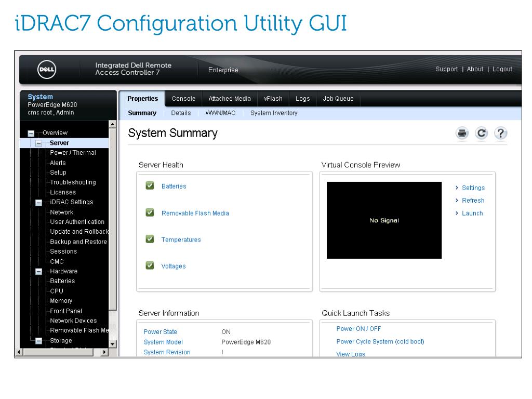Click the Settings arrow in console preview
This screenshot has width=532, height=399.
click(x=457, y=188)
